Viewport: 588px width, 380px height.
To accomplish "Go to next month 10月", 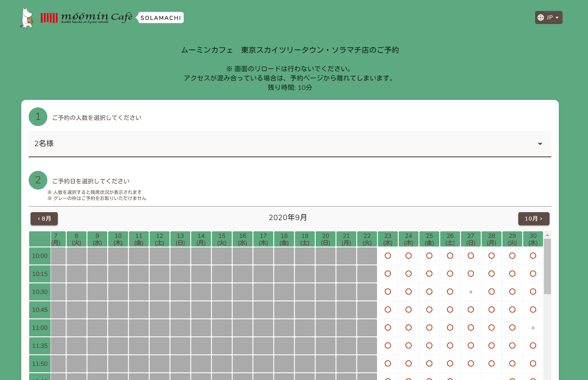I will [x=533, y=219].
